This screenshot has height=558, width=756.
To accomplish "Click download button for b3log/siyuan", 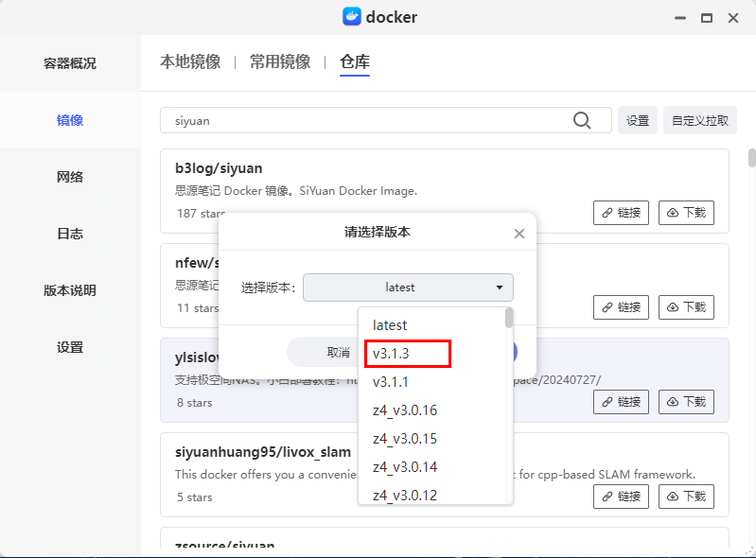I will point(687,213).
